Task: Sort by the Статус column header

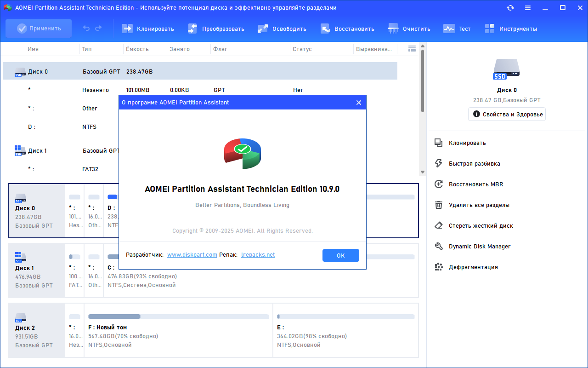Action: 302,49
